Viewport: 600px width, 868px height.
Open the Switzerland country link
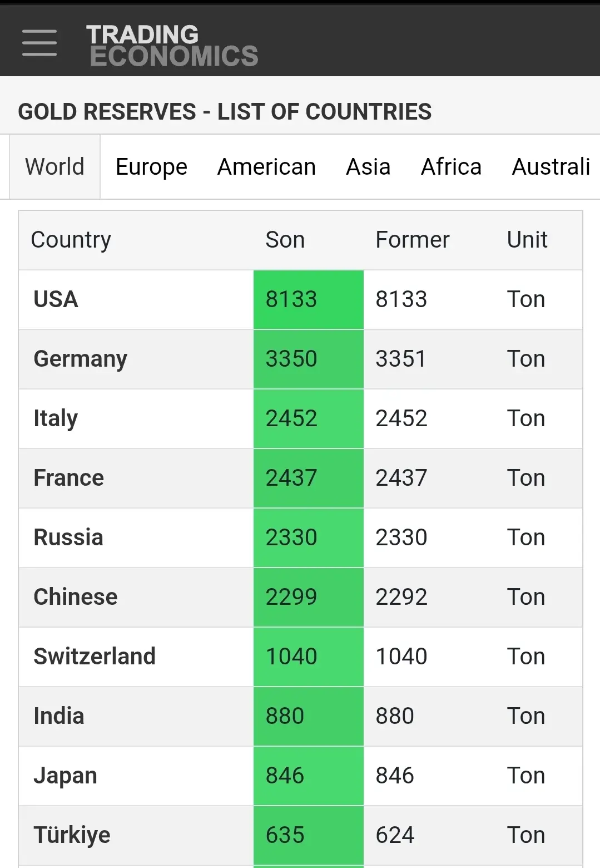click(95, 657)
